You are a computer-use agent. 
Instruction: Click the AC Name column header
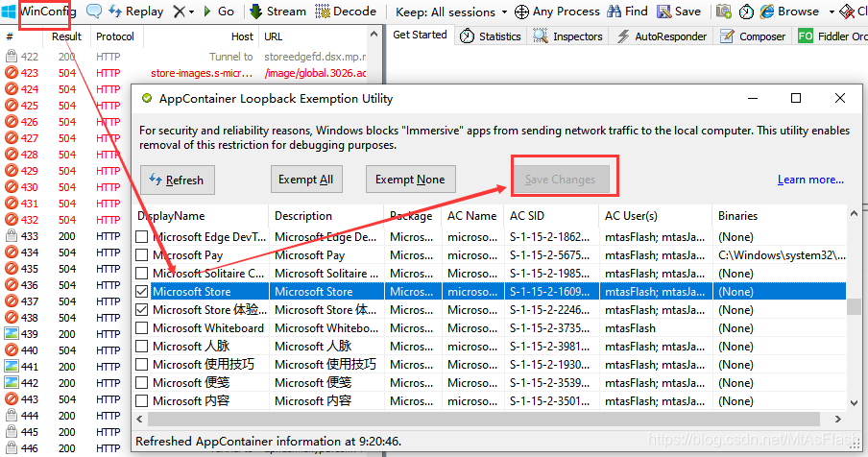(472, 216)
